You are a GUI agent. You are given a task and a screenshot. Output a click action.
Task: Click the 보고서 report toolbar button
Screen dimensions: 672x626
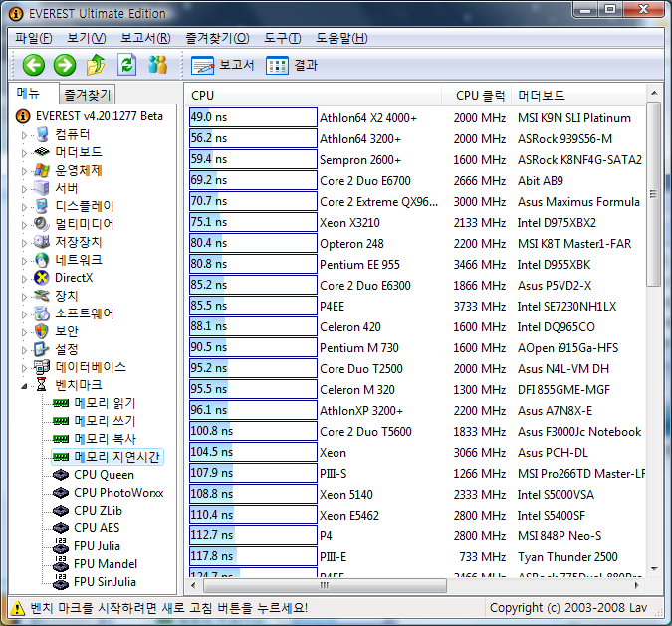pos(223,65)
